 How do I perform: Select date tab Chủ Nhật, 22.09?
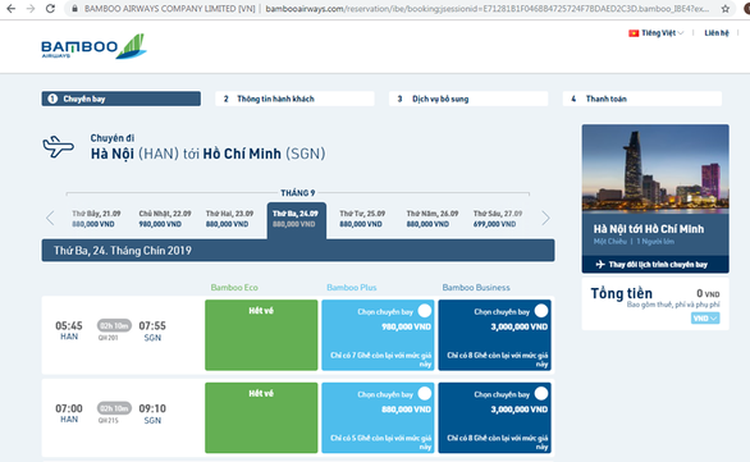(x=165, y=219)
